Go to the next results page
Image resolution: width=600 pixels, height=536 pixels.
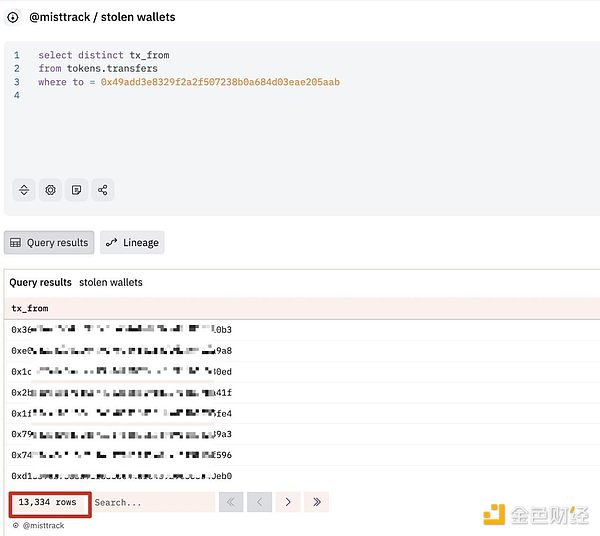[288, 502]
